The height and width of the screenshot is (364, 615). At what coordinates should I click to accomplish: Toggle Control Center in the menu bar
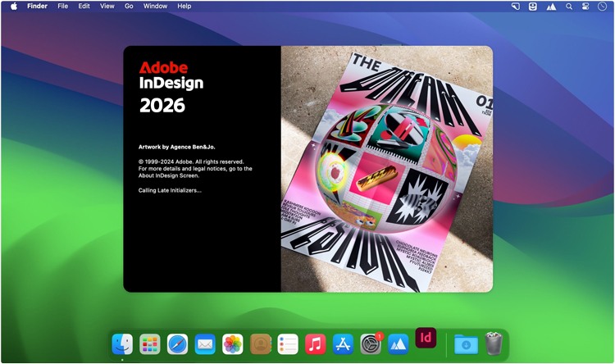coord(586,6)
